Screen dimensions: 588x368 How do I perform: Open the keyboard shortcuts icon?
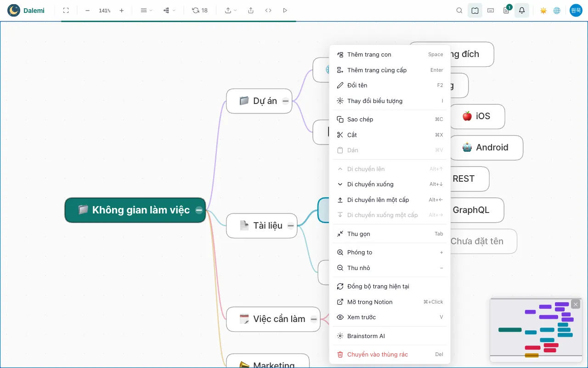(491, 10)
